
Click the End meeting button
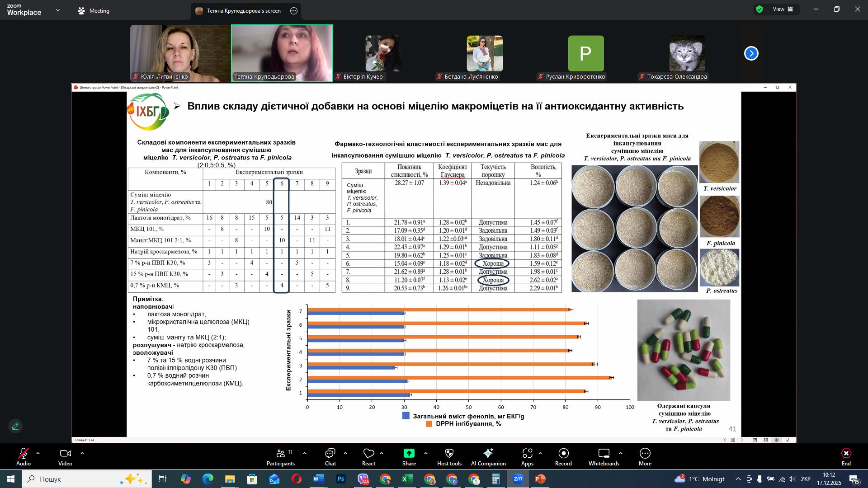846,457
